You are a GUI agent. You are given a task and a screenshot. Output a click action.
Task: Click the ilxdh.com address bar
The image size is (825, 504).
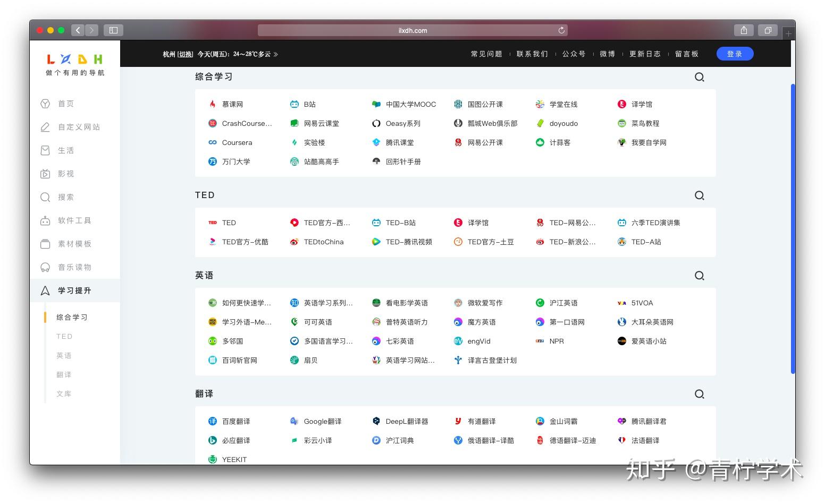coord(412,30)
